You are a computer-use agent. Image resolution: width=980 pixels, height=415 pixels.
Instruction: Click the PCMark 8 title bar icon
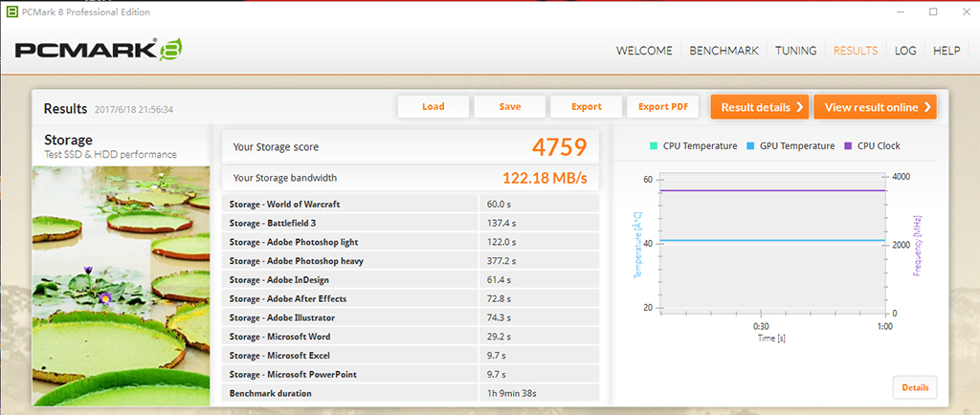tap(10, 11)
